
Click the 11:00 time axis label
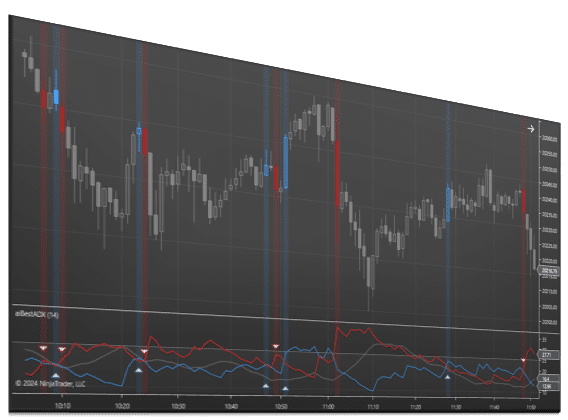click(x=328, y=407)
